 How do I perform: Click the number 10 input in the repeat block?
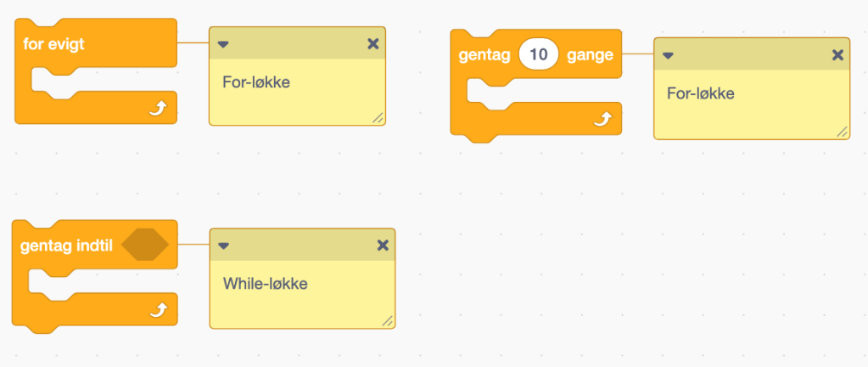point(539,55)
